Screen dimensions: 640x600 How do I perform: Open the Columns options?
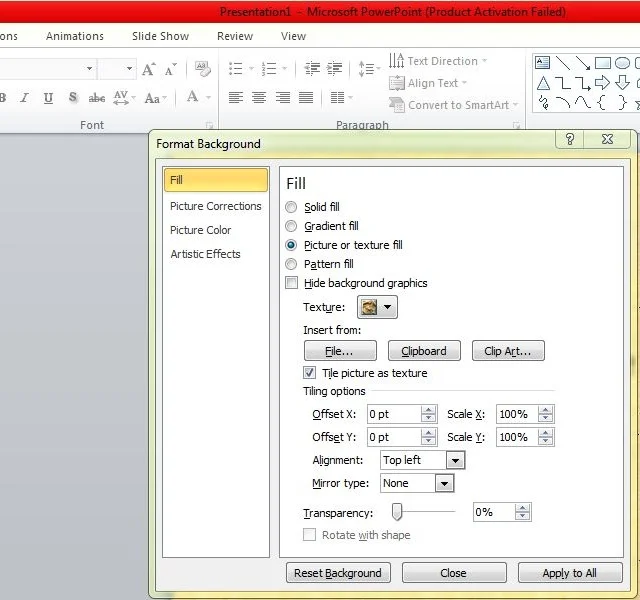tap(341, 98)
